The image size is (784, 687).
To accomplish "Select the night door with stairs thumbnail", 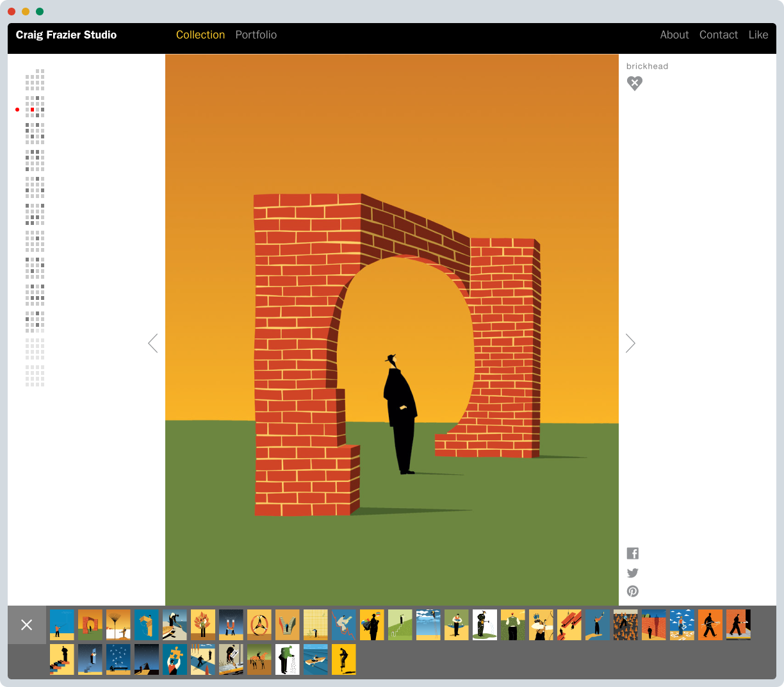I will coord(90,659).
